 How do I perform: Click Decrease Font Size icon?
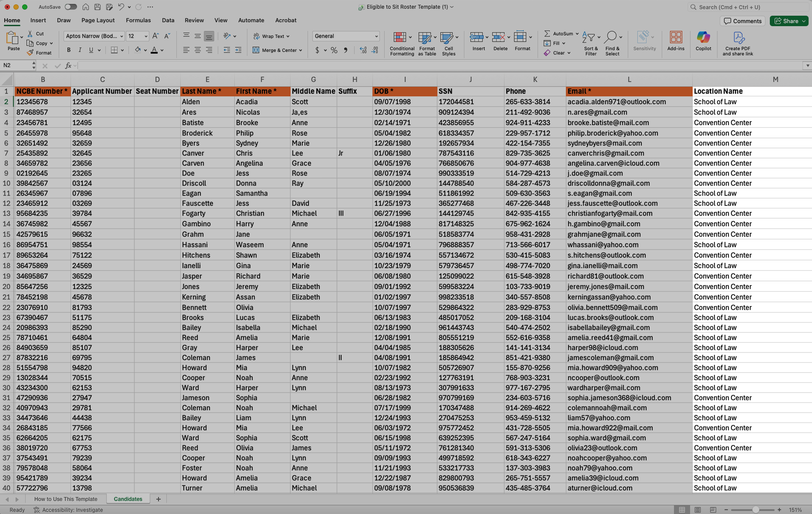167,36
